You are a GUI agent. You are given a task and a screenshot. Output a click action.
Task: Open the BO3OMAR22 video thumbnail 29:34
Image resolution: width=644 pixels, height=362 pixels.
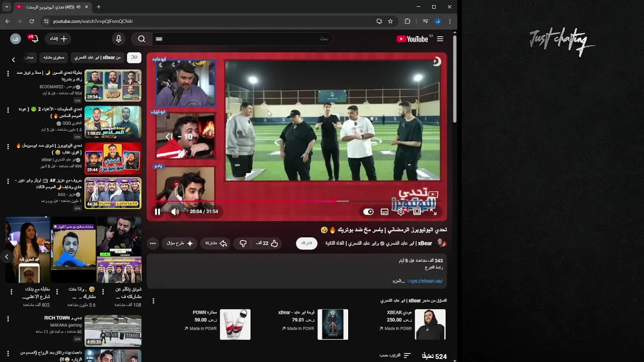coord(113,85)
